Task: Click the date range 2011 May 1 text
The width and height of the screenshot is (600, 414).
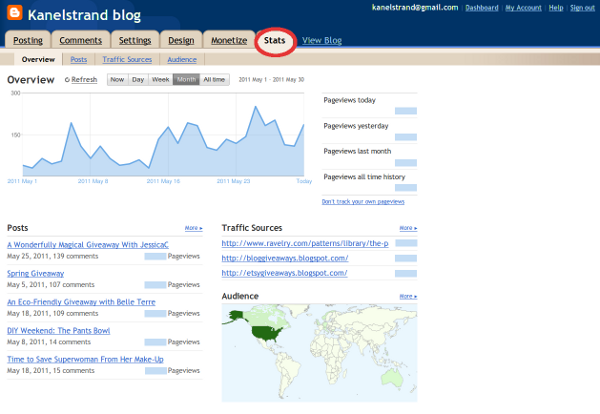Action: [271, 80]
